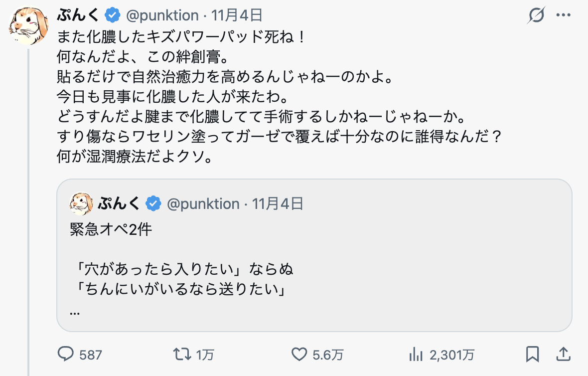588x376 pixels.
Task: Click the top @punktion handle
Action: click(x=162, y=15)
